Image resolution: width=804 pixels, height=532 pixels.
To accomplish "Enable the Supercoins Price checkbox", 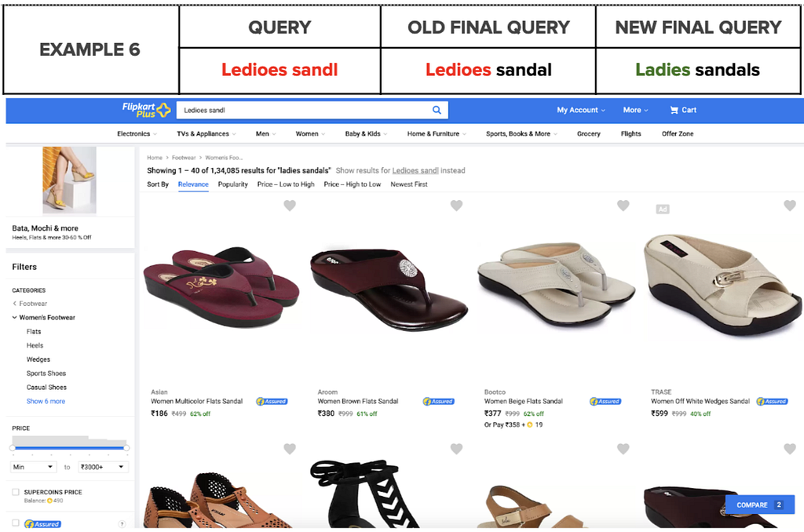I will (16, 492).
